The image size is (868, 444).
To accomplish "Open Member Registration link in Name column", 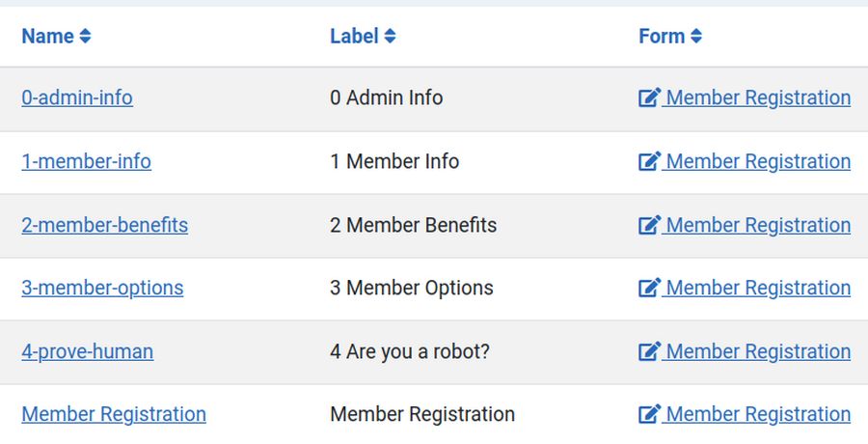I will coord(114,414).
